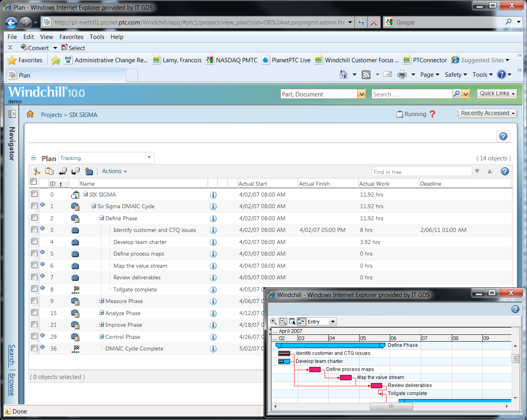The width and height of the screenshot is (527, 420).
Task: Select the zoom in magnifier in the Gantt window
Action: click(x=274, y=322)
